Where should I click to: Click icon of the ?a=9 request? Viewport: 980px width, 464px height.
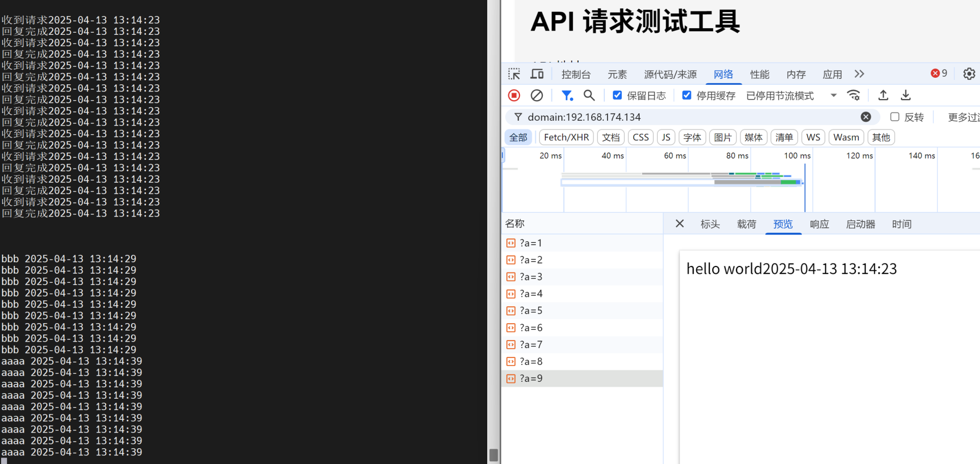pyautogui.click(x=511, y=379)
